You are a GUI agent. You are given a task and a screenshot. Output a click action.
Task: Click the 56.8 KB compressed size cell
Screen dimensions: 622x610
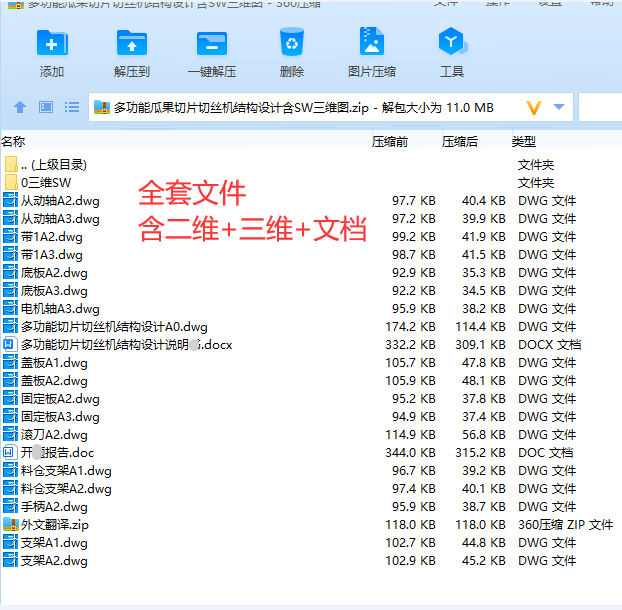tap(484, 435)
